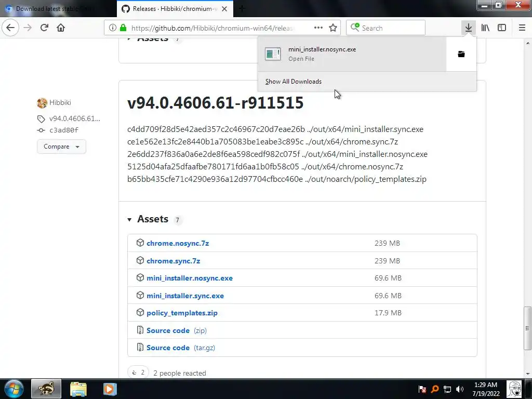The image size is (532, 399).
Task: Click the raccoon app taskbar button
Action: pyautogui.click(x=46, y=389)
